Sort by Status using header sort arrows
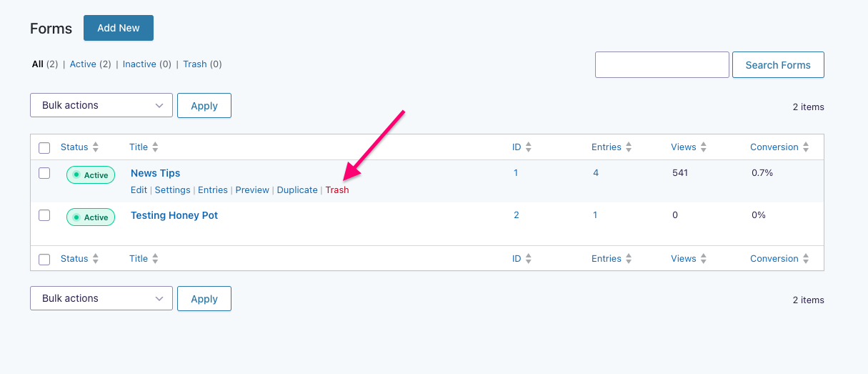This screenshot has height=374, width=868. tap(96, 147)
